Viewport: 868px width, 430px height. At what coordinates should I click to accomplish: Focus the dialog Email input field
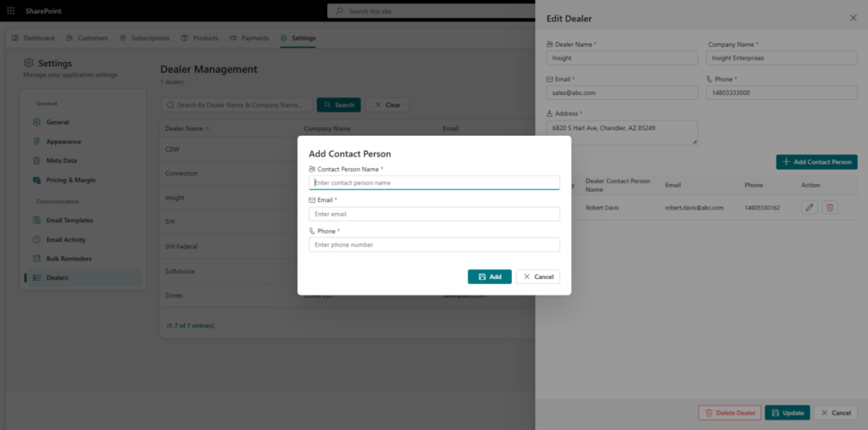point(434,214)
